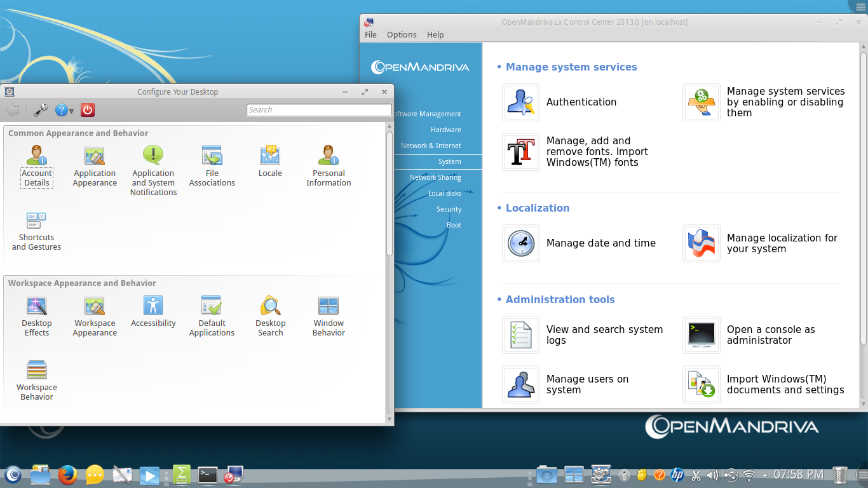Image resolution: width=868 pixels, height=488 pixels.
Task: Open the Help menu in Control Center
Action: (x=435, y=35)
